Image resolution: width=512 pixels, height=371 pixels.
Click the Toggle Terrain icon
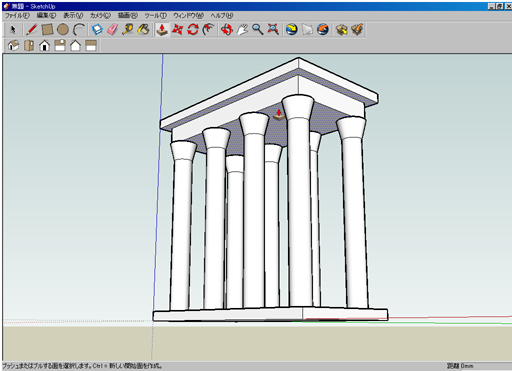point(307,30)
